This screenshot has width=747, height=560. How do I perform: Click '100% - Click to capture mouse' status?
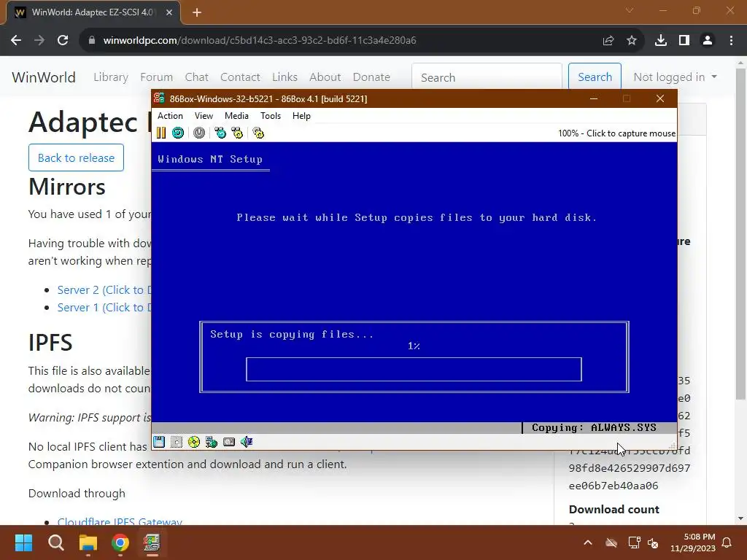616,133
